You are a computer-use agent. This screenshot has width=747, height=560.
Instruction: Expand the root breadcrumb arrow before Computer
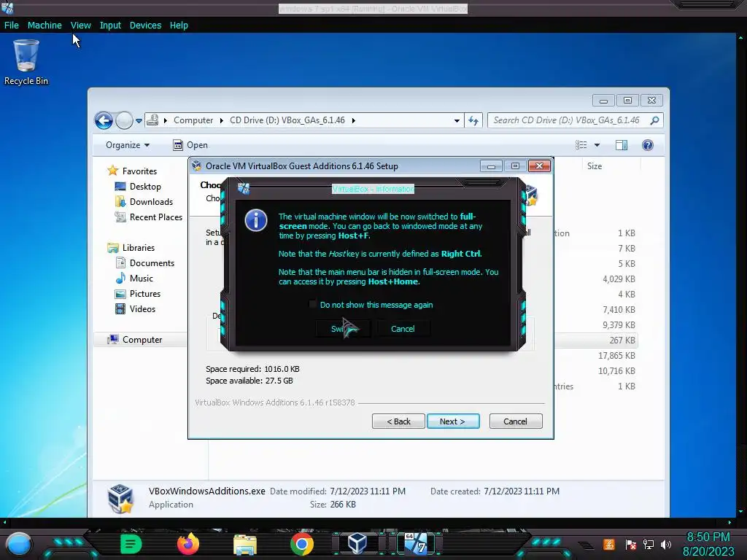pyautogui.click(x=166, y=120)
